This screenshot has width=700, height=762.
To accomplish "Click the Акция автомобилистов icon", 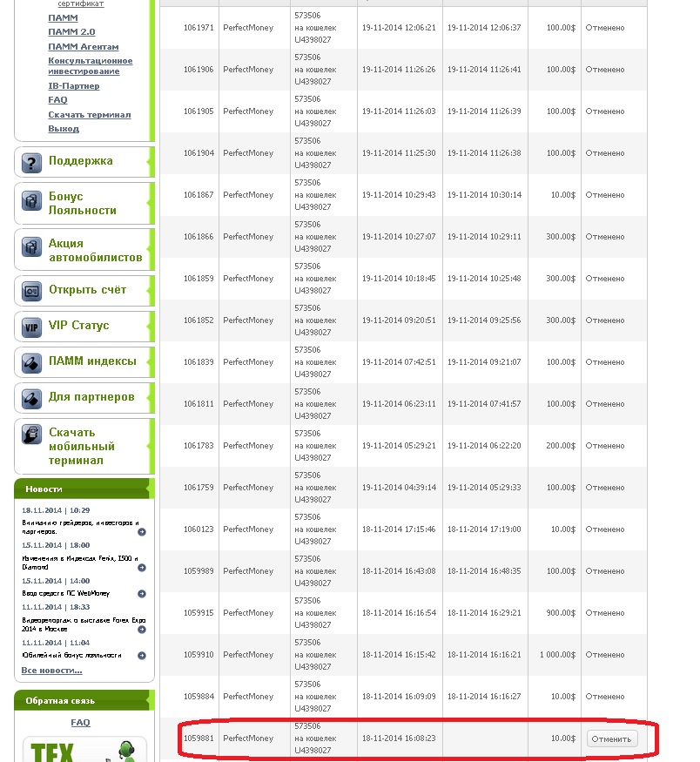I will click(31, 247).
